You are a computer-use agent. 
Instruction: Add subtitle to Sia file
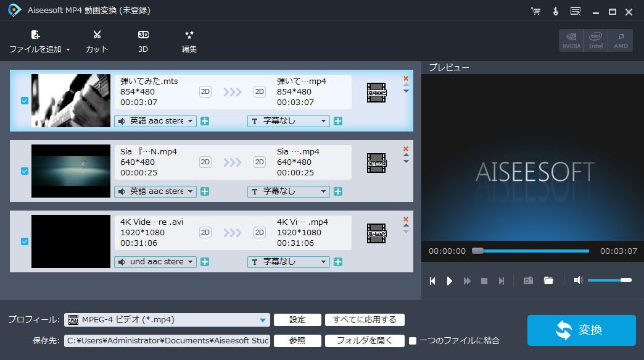(x=337, y=191)
